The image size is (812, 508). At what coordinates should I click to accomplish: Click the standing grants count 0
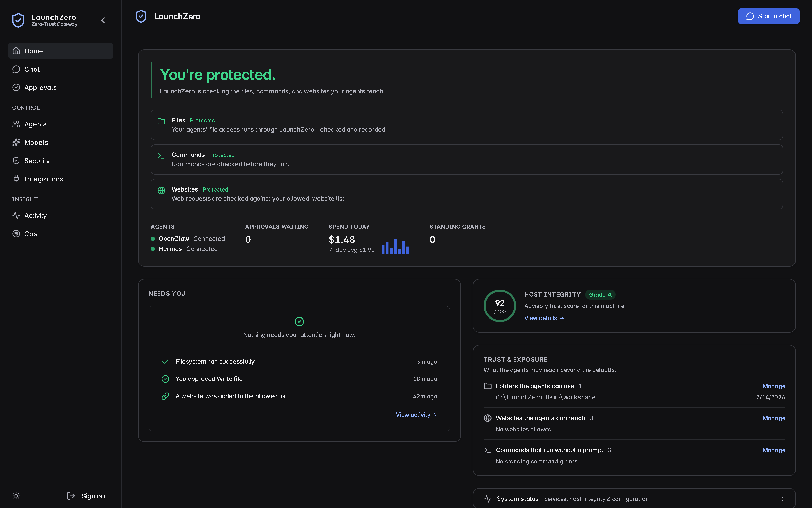click(x=432, y=240)
